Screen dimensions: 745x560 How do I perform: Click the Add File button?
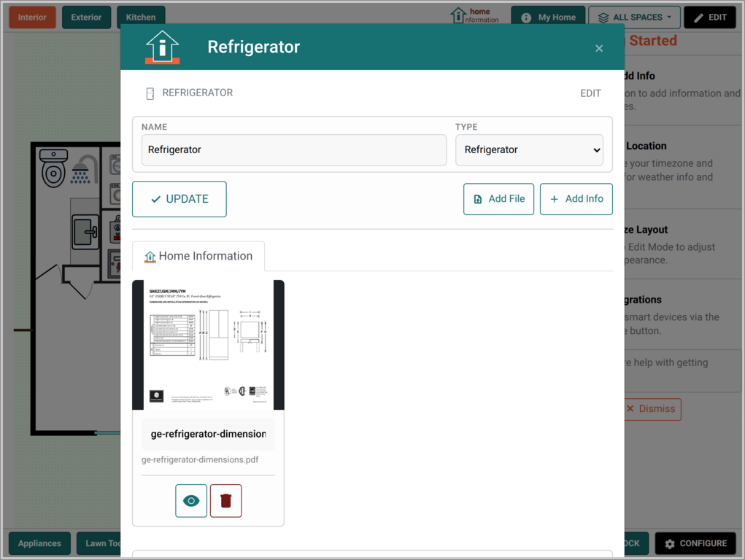point(498,199)
